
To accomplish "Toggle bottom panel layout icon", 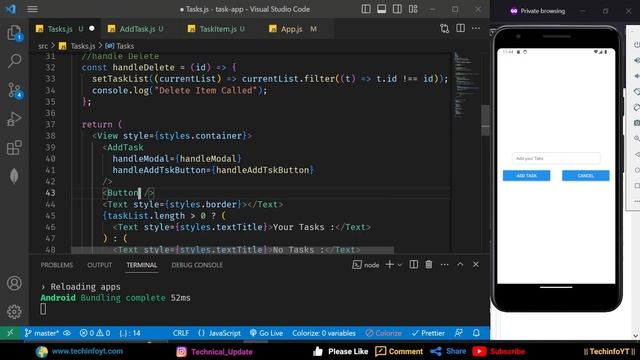I will (382, 9).
